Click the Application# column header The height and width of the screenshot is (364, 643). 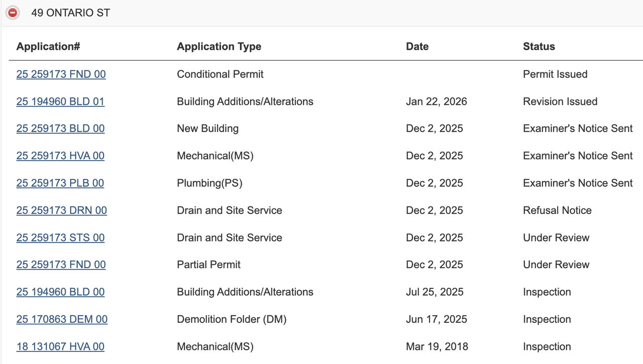[48, 46]
